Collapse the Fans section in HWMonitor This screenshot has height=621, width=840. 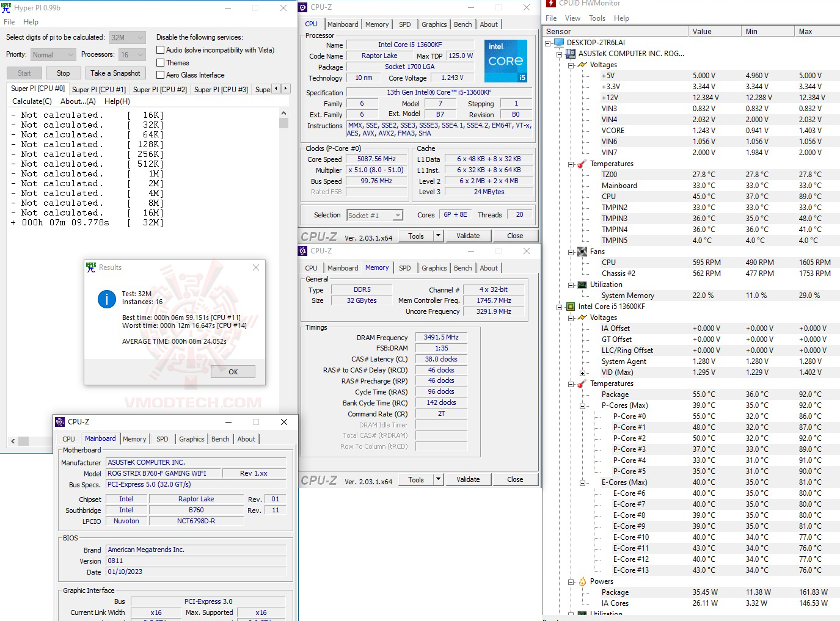(x=571, y=252)
